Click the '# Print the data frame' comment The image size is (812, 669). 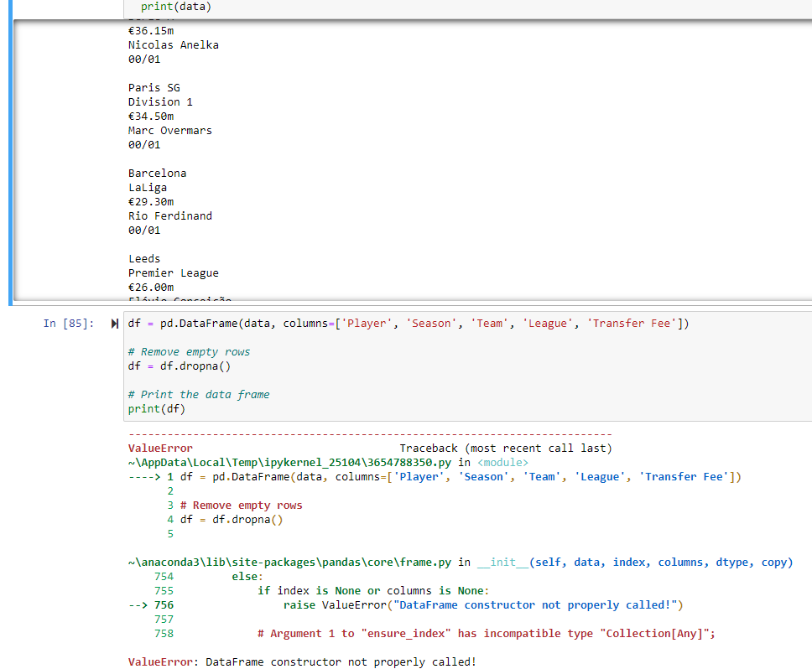199,395
